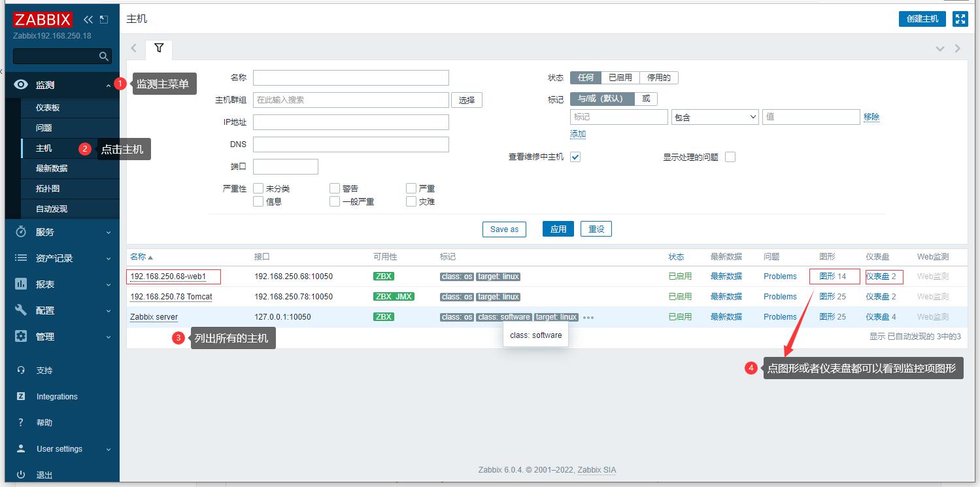Screen dimensions: 980x487
Task: Open 最新数据 in the sidebar
Action: 52,169
